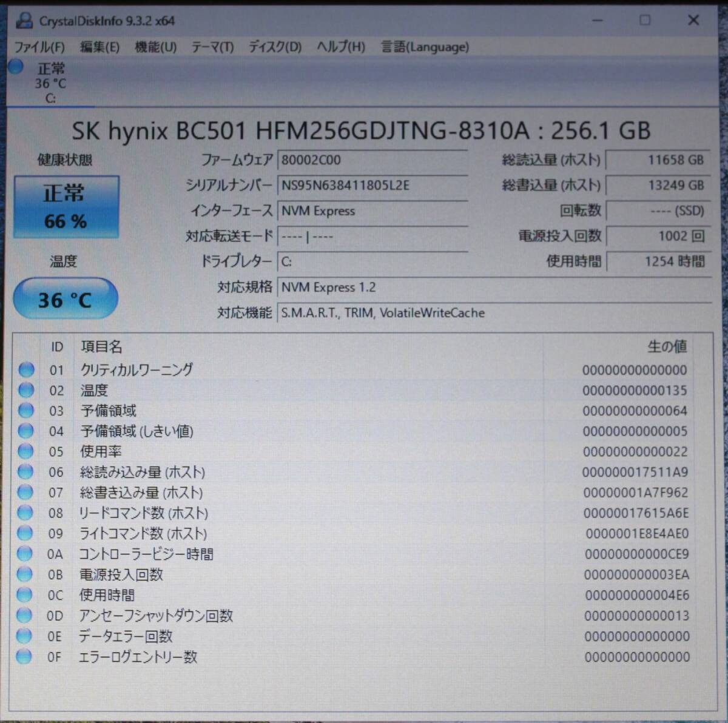Click the LED for エラーログエントリー数
Image resolution: width=728 pixels, height=723 pixels.
click(x=25, y=657)
